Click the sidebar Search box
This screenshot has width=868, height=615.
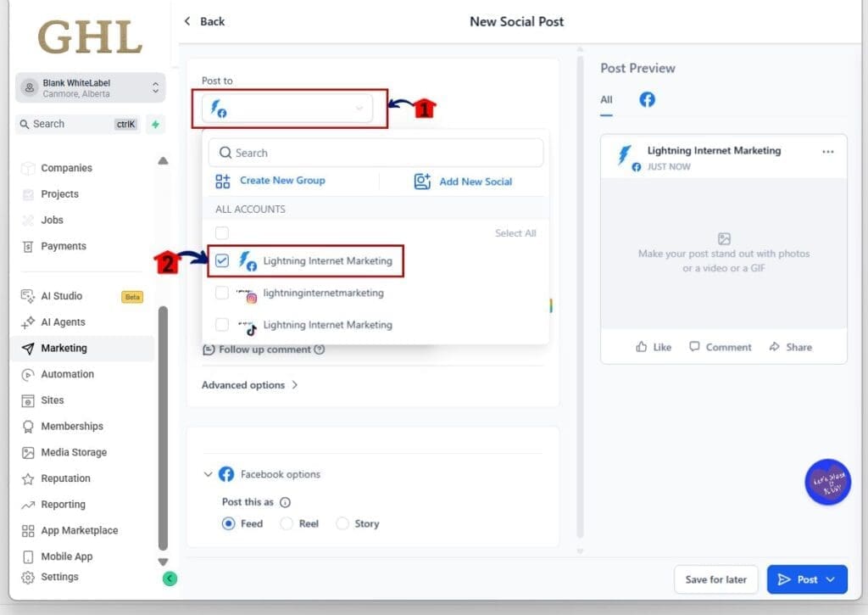[78, 124]
